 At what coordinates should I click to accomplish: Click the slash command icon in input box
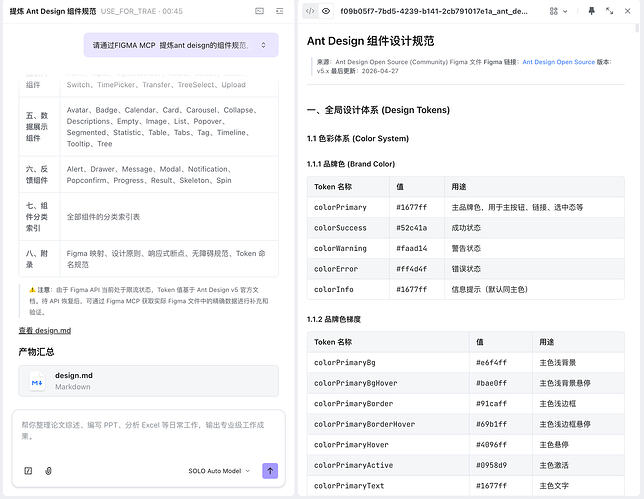tap(28, 471)
